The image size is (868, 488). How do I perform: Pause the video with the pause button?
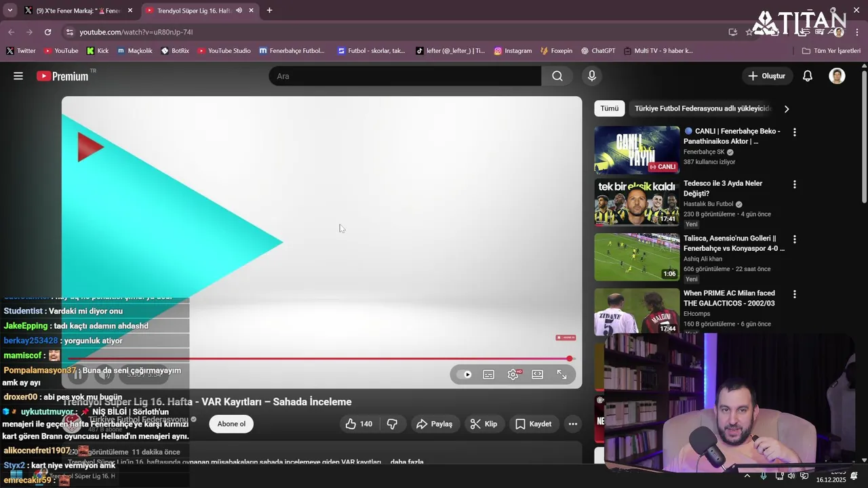coord(79,374)
